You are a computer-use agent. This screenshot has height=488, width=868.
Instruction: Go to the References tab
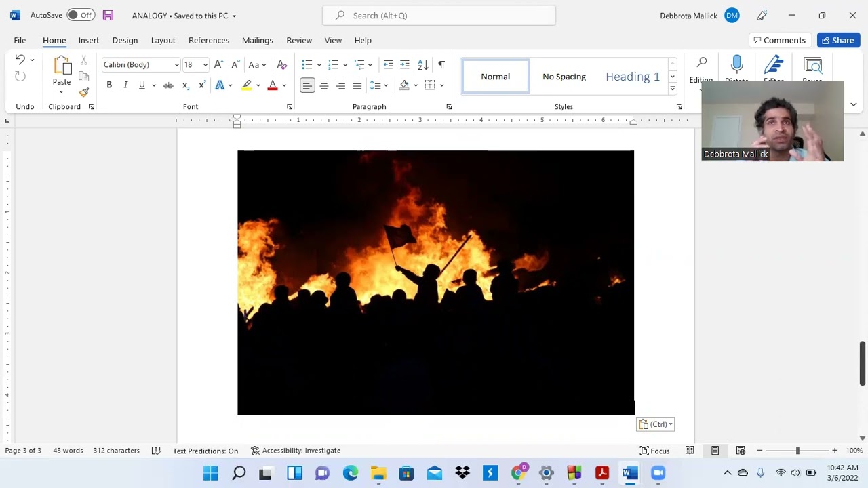(x=209, y=41)
